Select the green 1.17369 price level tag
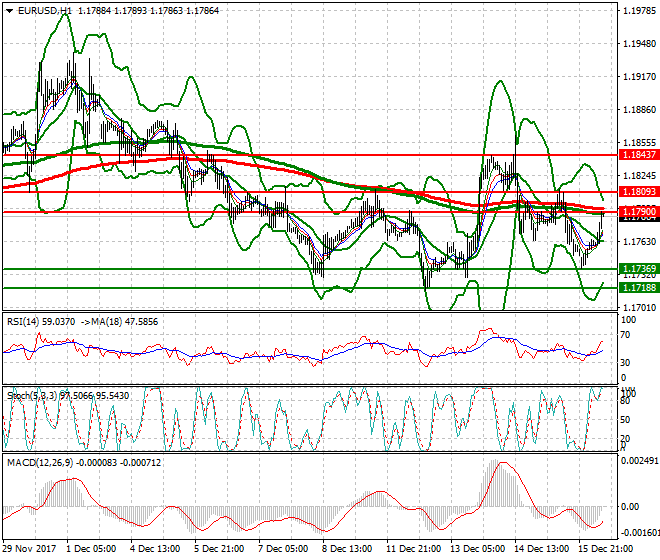 coord(637,269)
